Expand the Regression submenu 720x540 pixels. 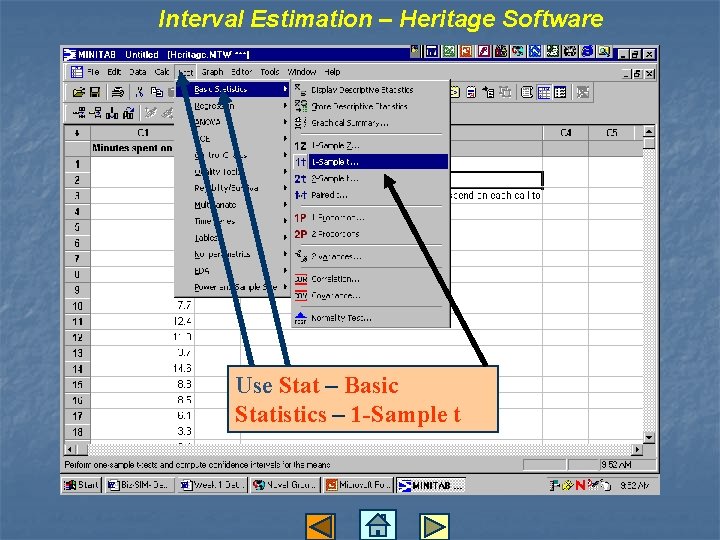tap(232, 106)
